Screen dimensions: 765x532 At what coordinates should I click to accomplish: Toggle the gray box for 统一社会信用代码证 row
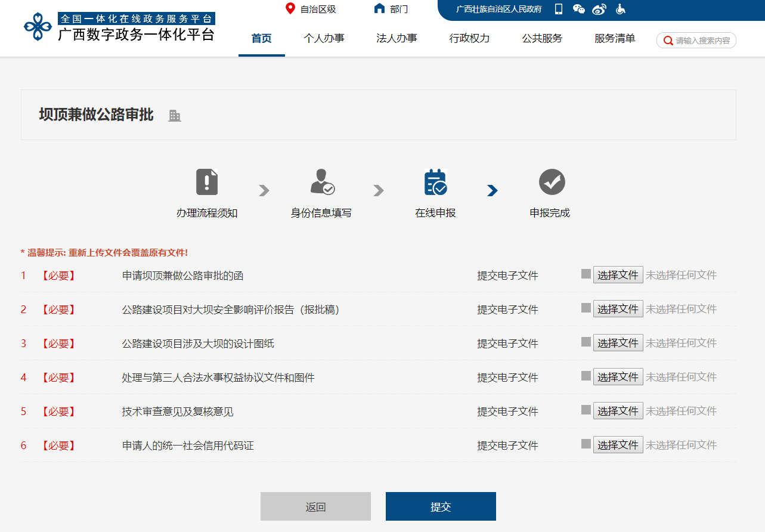click(x=586, y=444)
